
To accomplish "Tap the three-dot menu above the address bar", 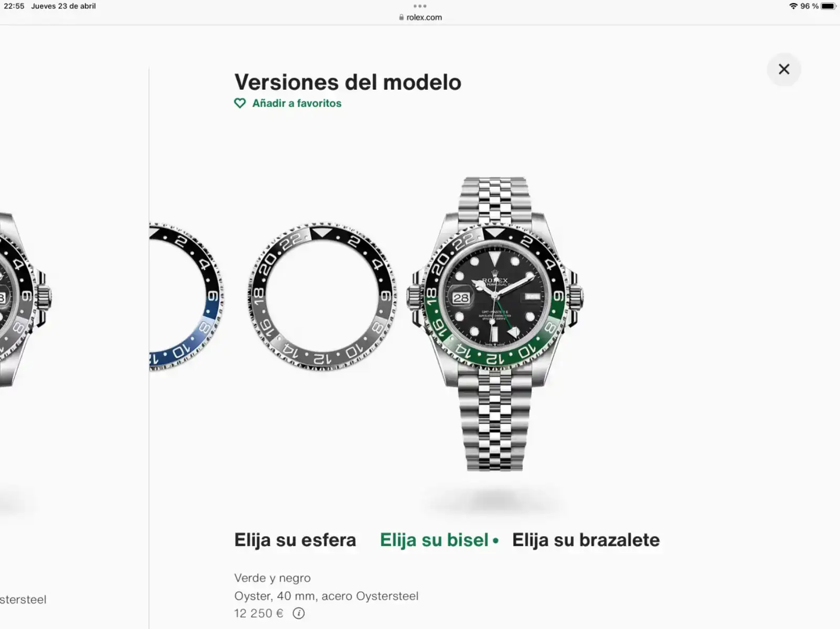I will (420, 6).
